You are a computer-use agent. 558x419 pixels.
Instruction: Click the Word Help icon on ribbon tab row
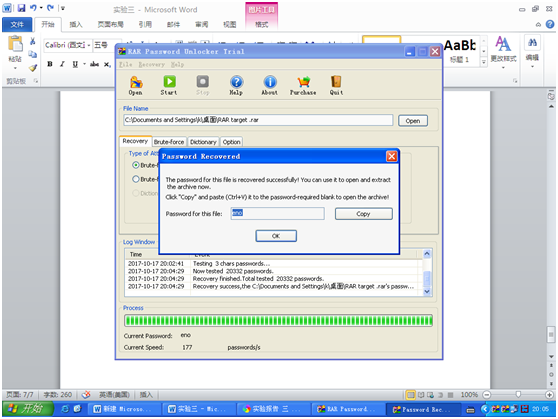(550, 24)
